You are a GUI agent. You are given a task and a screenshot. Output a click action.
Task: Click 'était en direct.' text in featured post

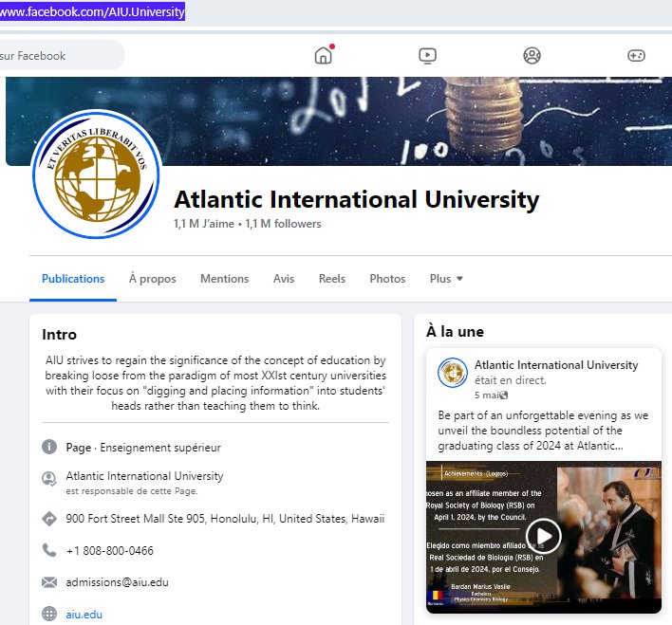pos(510,380)
